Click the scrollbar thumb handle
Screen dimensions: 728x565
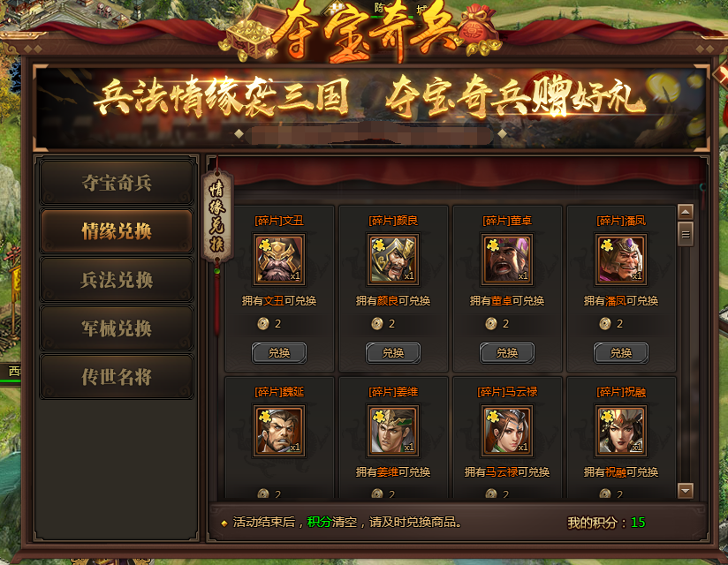[686, 234]
